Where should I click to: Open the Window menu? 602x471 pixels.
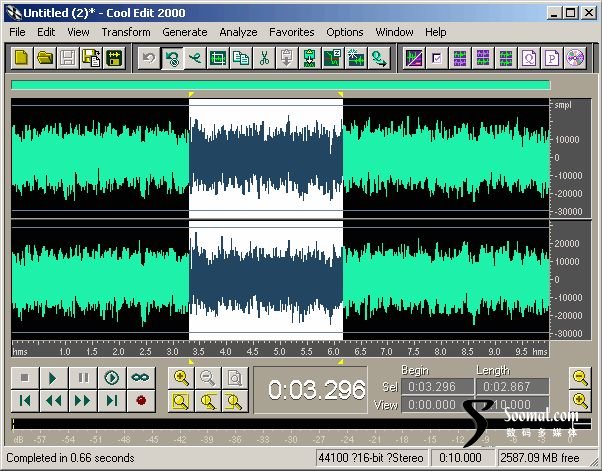click(x=394, y=32)
